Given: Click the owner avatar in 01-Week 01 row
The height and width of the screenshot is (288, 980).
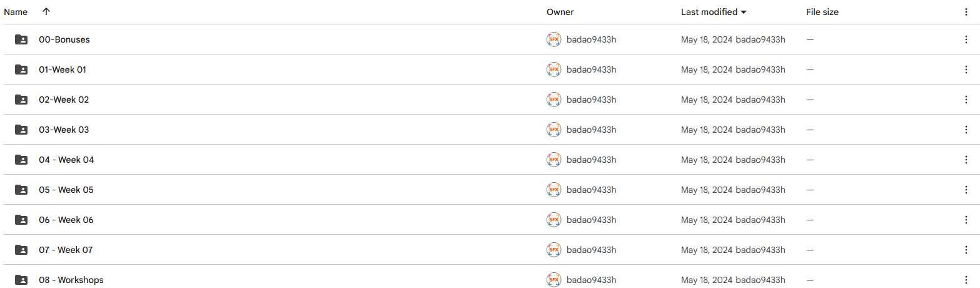Looking at the screenshot, I should (553, 69).
